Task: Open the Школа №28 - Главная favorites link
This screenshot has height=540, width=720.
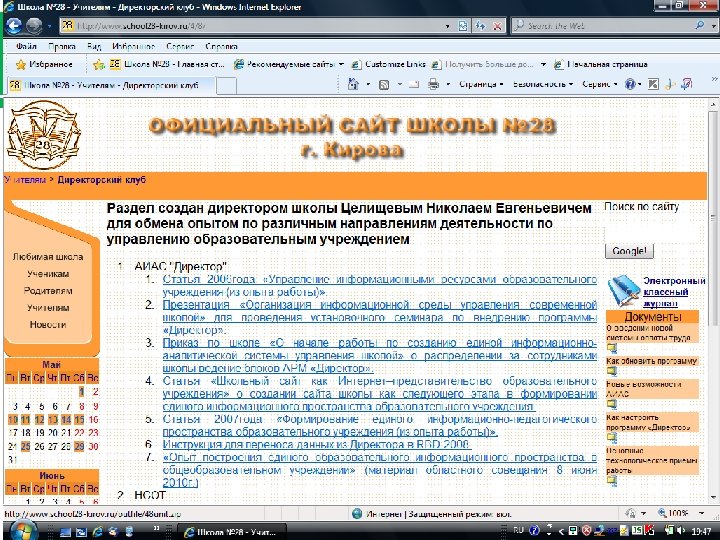Action: [x=167, y=64]
